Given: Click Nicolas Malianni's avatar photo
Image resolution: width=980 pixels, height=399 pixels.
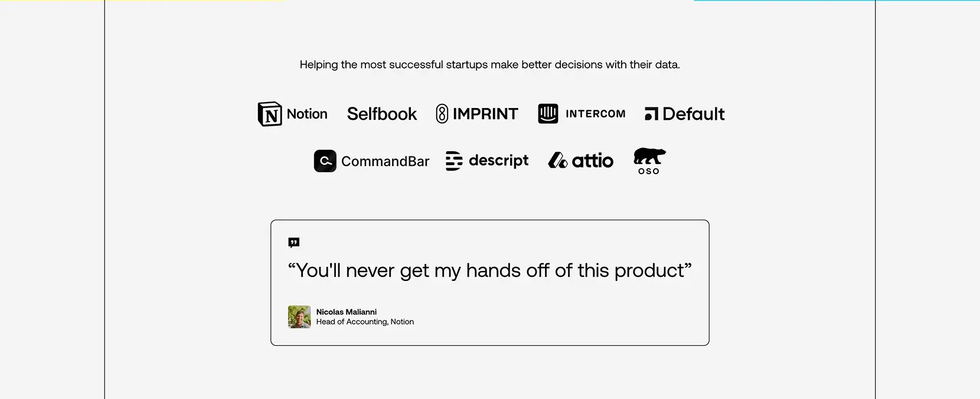Looking at the screenshot, I should point(299,317).
